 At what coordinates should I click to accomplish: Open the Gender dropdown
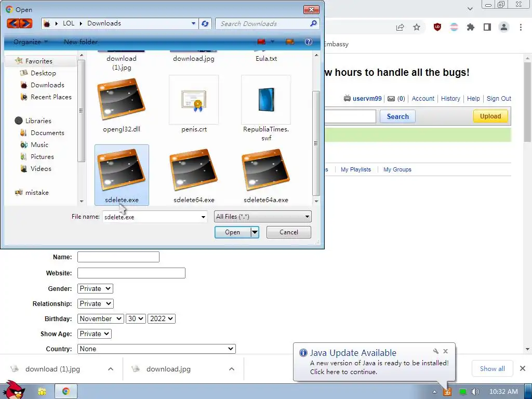[x=95, y=289]
